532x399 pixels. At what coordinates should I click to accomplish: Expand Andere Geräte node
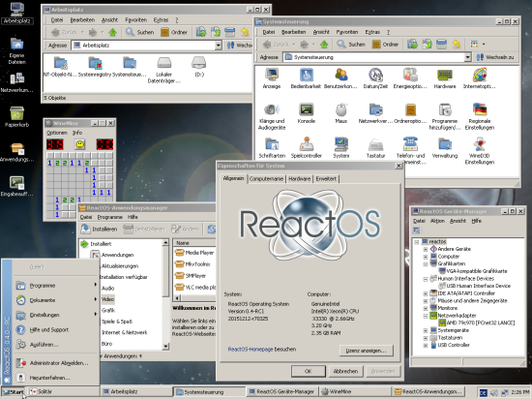coord(426,249)
